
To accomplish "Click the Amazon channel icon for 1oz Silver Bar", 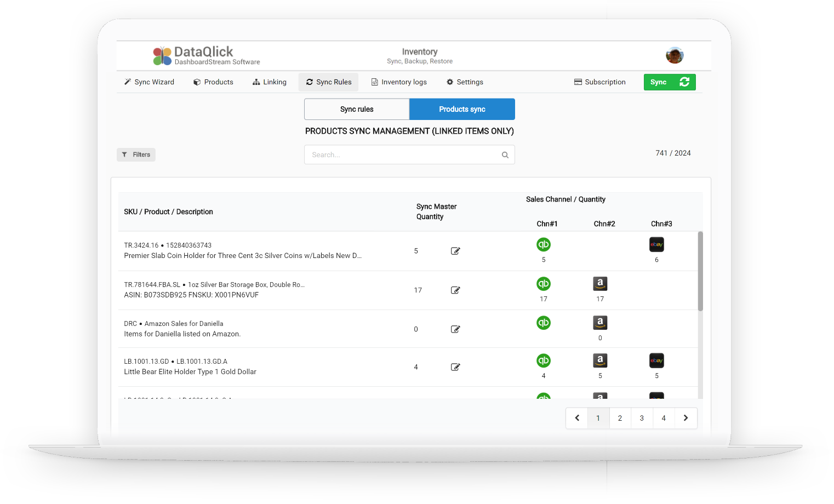I will [x=600, y=283].
